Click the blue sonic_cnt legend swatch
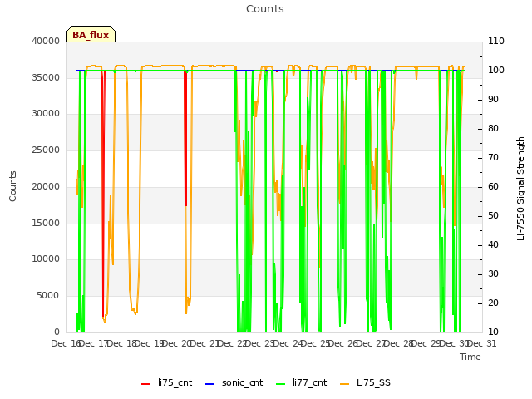Viewport: 532px width, 399px height. click(x=210, y=384)
